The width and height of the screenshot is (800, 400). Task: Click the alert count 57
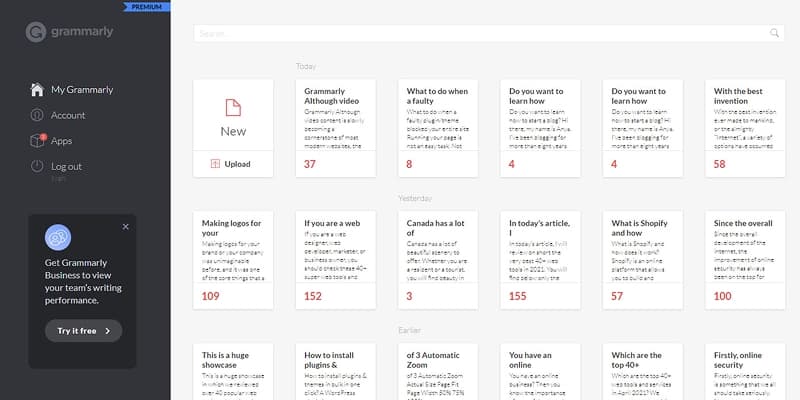coord(617,296)
